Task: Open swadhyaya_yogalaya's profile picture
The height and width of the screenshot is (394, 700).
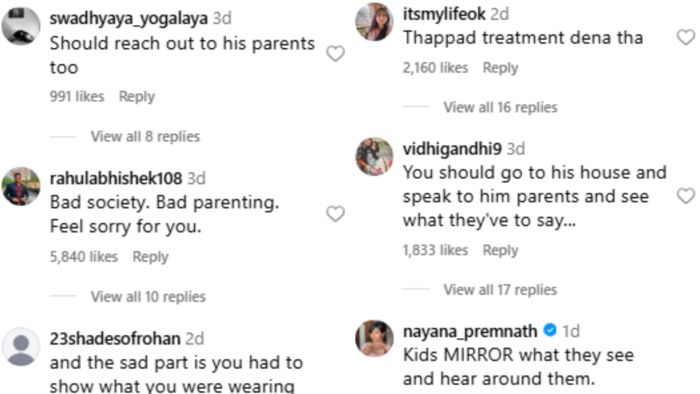Action: coord(21,26)
